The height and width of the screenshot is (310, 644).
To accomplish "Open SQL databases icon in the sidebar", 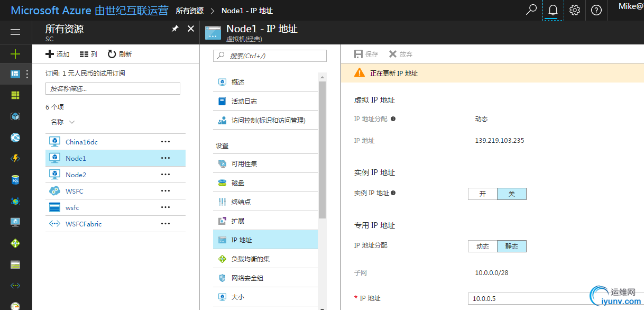I will coord(15,180).
